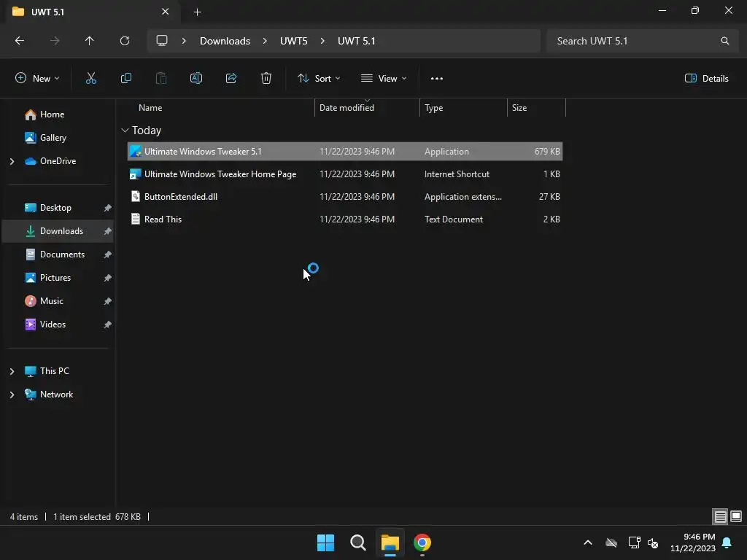Image resolution: width=747 pixels, height=560 pixels.
Task: Open the New dropdown menu
Action: [37, 79]
